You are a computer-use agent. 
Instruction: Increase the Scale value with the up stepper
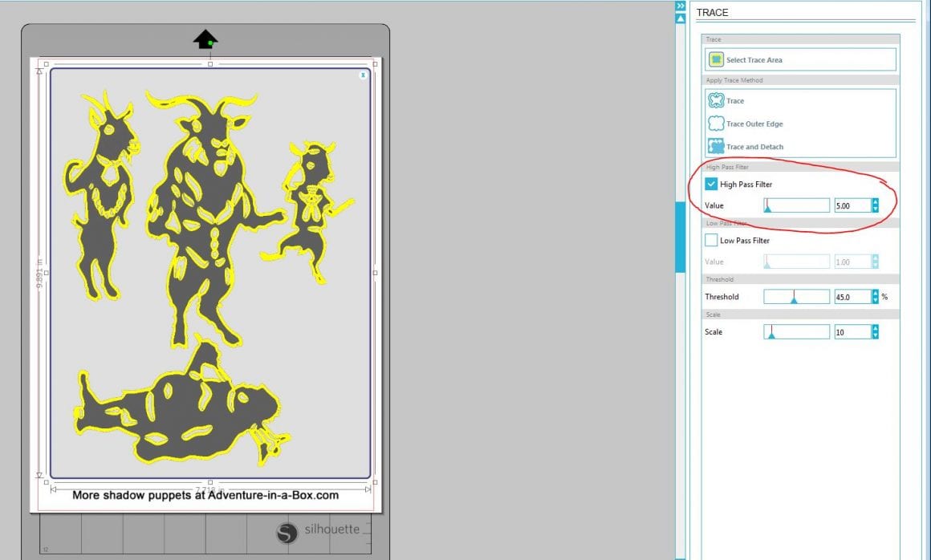[874, 327]
